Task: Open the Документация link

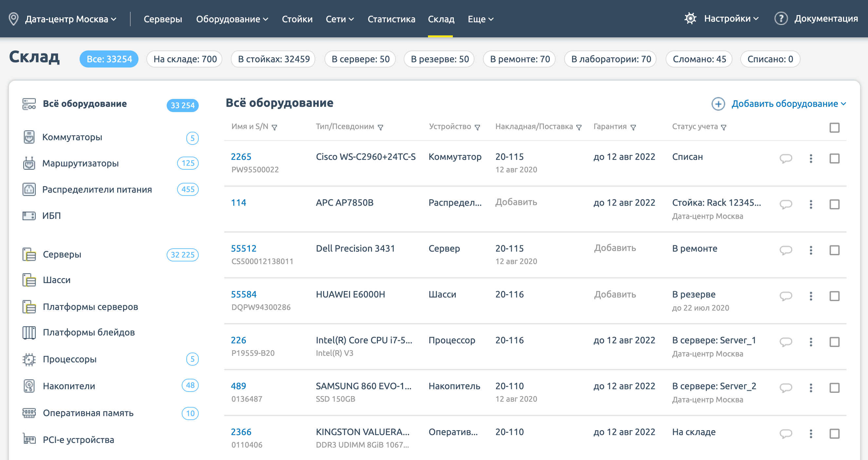Action: (x=826, y=19)
